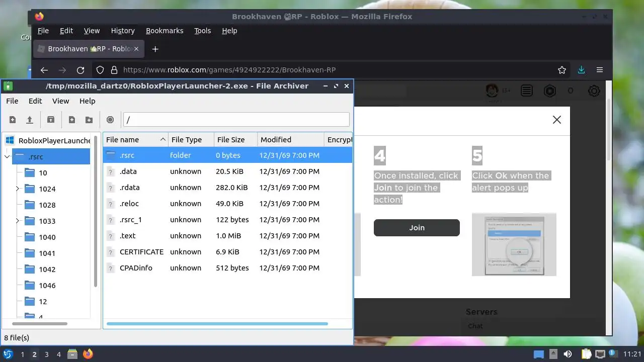This screenshot has width=644, height=362.
Task: Open History menu in Firefox
Action: point(123,31)
